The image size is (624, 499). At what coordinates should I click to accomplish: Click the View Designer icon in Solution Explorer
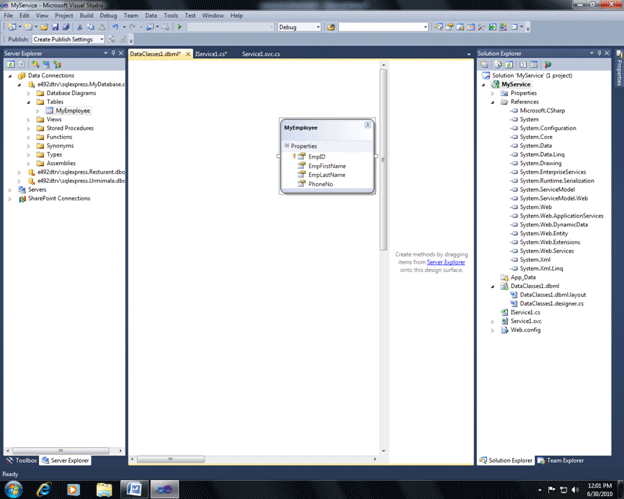(534, 64)
